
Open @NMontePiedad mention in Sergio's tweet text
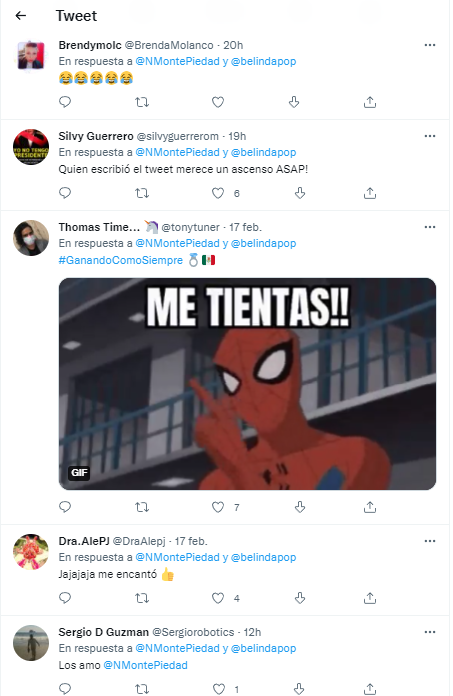(146, 665)
